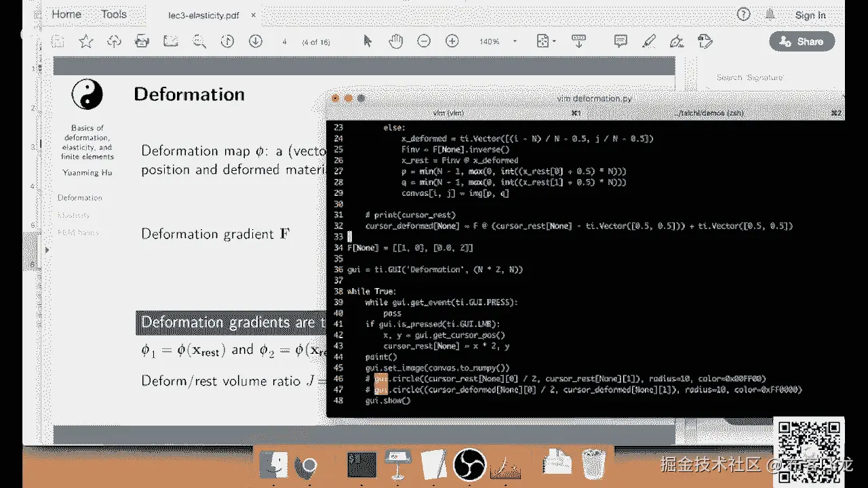Open the Tools tab in Acrobat
The height and width of the screenshot is (488, 868).
[114, 14]
